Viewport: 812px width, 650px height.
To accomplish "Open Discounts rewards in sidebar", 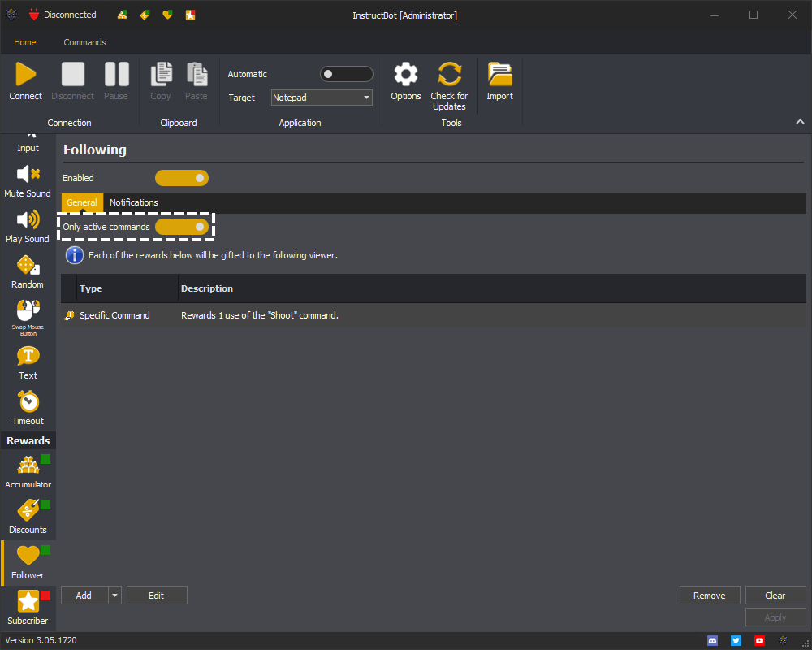I will coord(28,518).
